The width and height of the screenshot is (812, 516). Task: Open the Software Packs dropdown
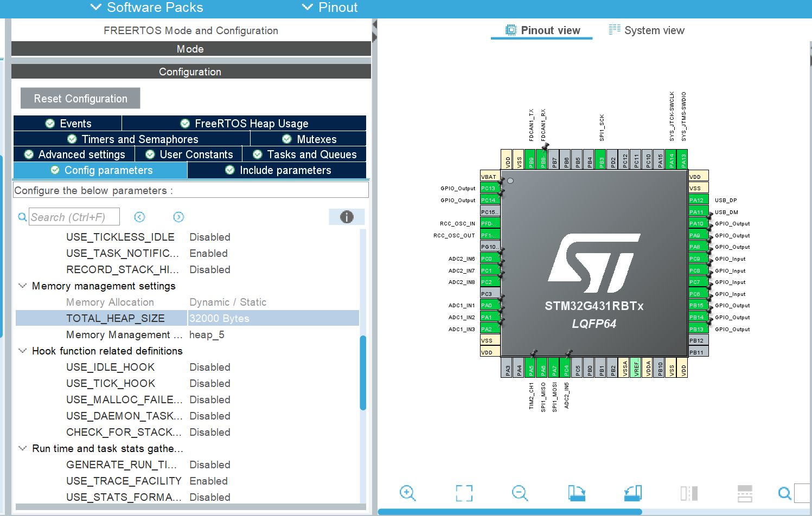(x=147, y=8)
